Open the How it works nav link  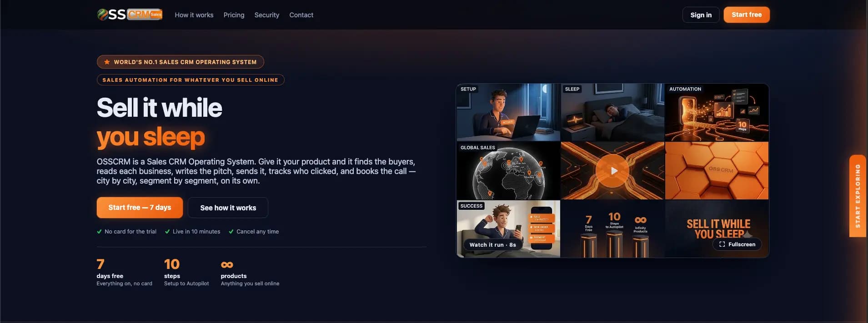pos(194,15)
